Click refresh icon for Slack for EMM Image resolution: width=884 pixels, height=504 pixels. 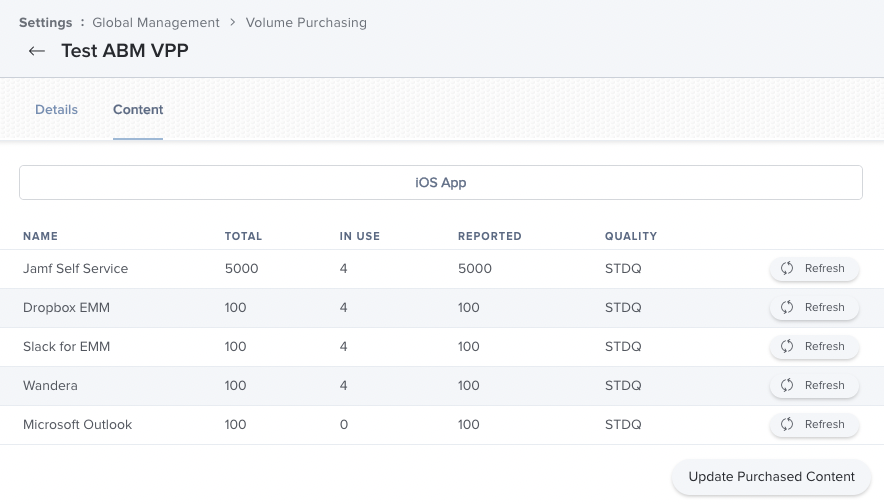[788, 346]
